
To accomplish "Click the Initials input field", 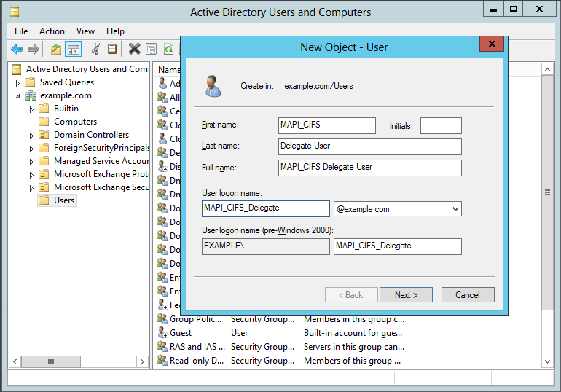I will 441,125.
